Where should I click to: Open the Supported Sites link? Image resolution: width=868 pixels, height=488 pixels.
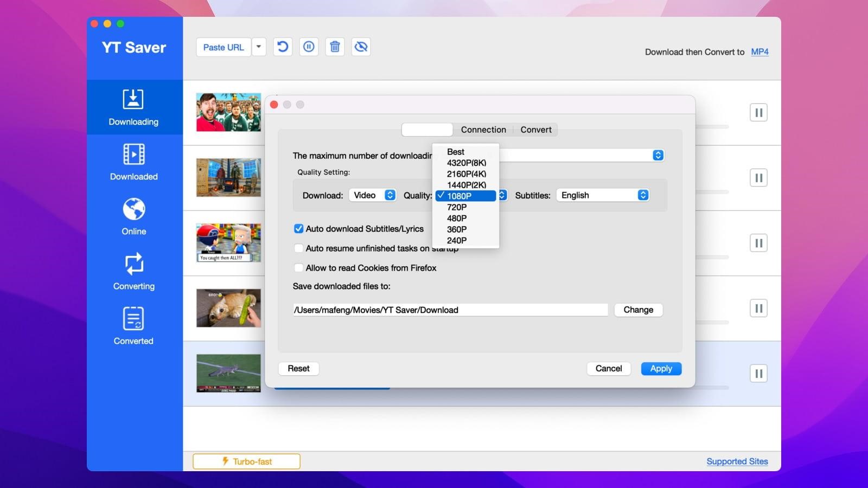point(737,461)
